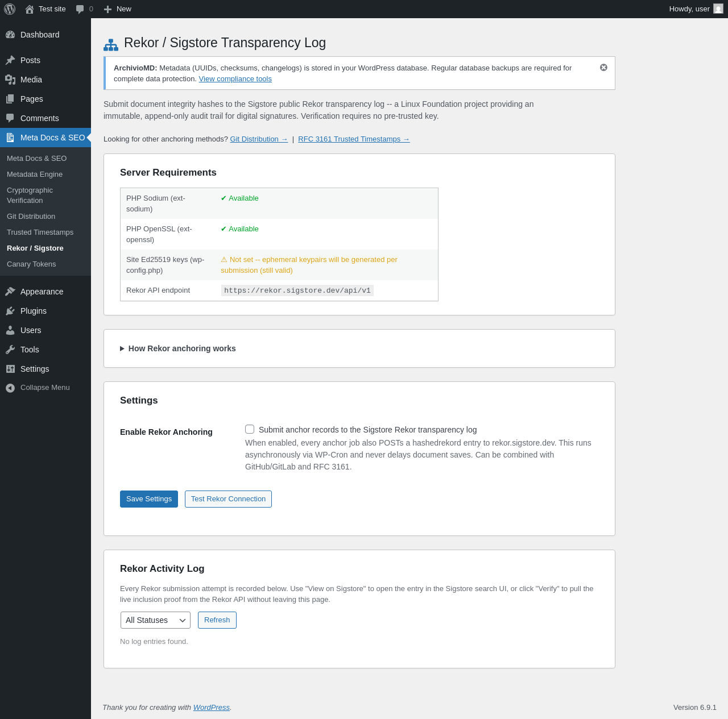
Task: Click Howdy, user account text
Action: point(689,9)
